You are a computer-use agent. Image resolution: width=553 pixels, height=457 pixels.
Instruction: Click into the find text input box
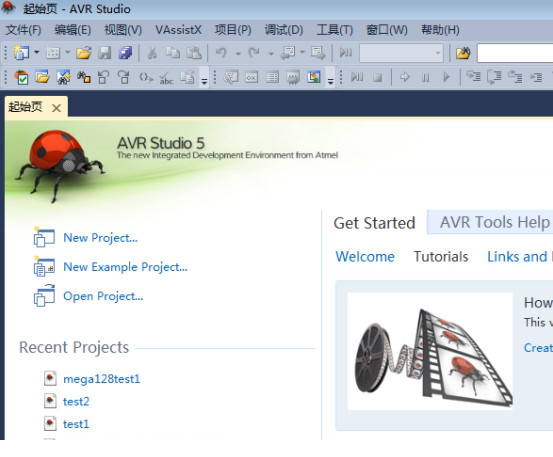pyautogui.click(x=515, y=53)
